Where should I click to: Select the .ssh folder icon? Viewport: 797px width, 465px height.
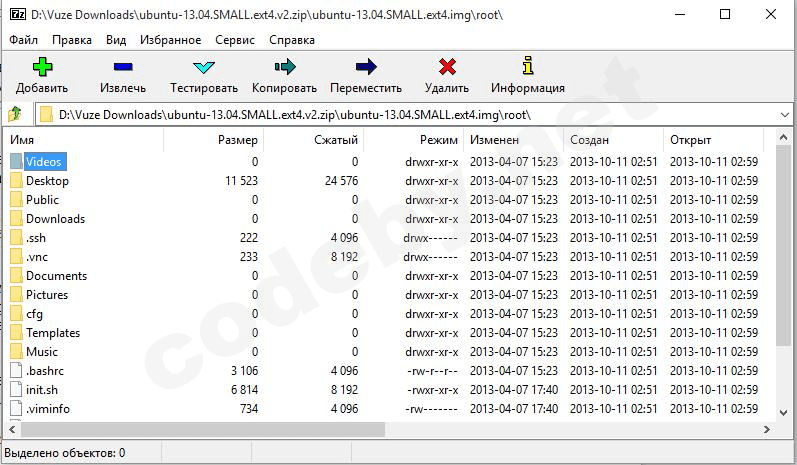(x=16, y=237)
